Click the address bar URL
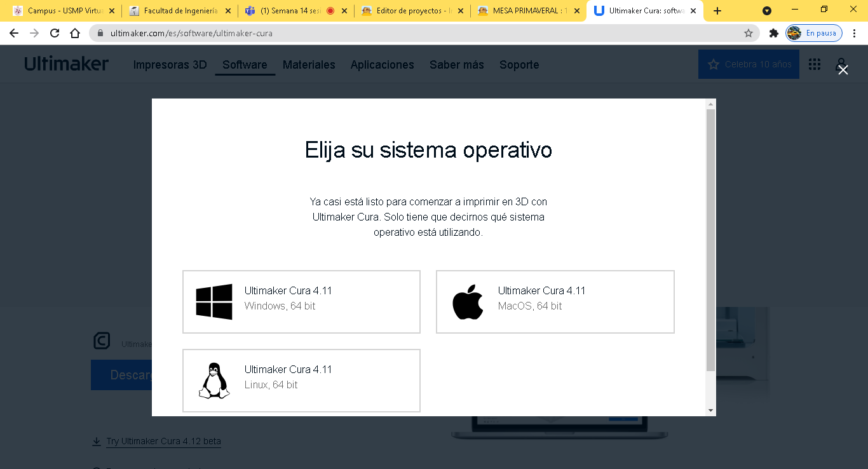The height and width of the screenshot is (469, 868). (191, 33)
